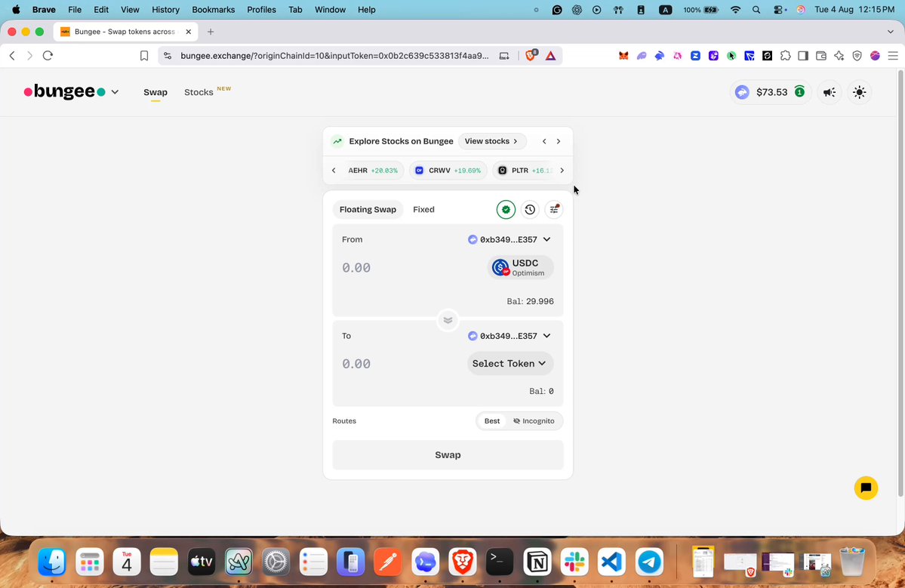Show the Brave sidebar panel icon

coord(803,55)
